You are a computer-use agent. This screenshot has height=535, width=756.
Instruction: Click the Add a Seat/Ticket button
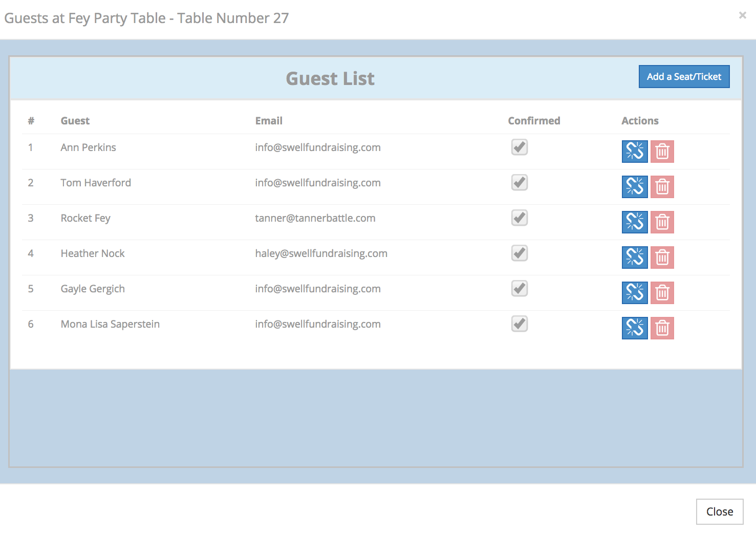tap(683, 77)
